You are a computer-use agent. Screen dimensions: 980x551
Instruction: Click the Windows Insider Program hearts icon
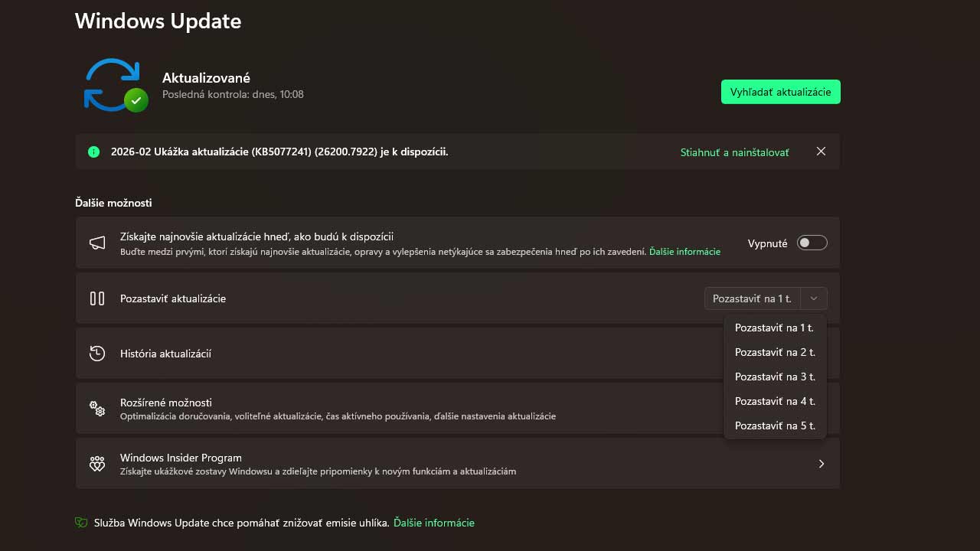tap(97, 464)
